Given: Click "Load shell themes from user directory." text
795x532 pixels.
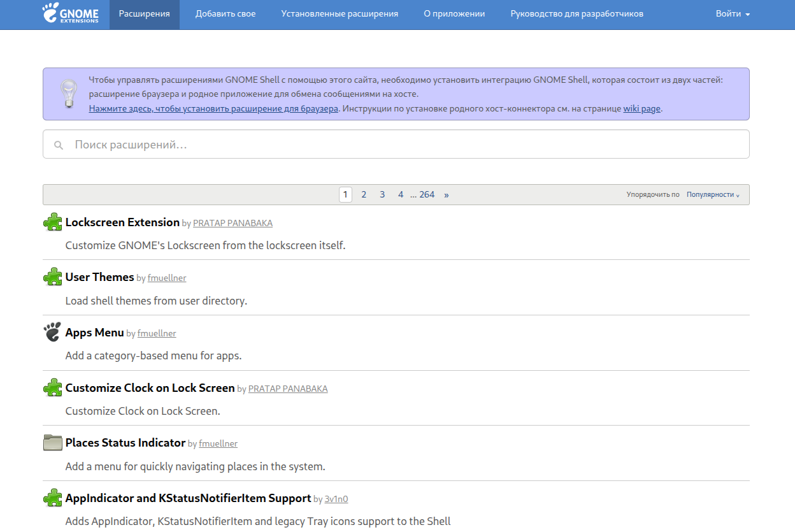Looking at the screenshot, I should [156, 301].
